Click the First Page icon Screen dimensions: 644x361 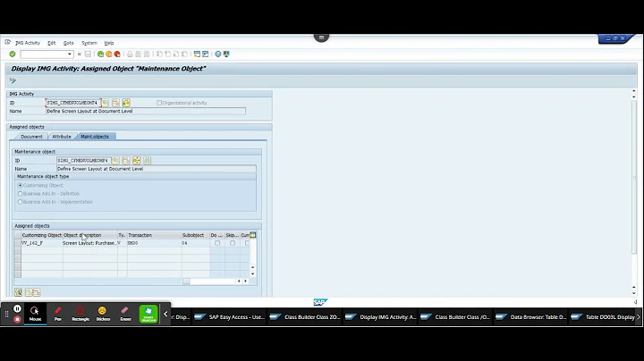point(159,55)
